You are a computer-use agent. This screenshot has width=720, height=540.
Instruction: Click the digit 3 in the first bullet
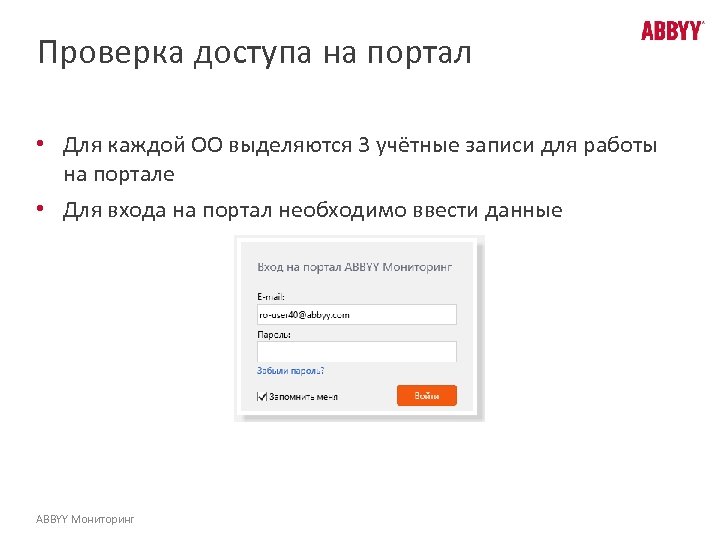(364, 147)
